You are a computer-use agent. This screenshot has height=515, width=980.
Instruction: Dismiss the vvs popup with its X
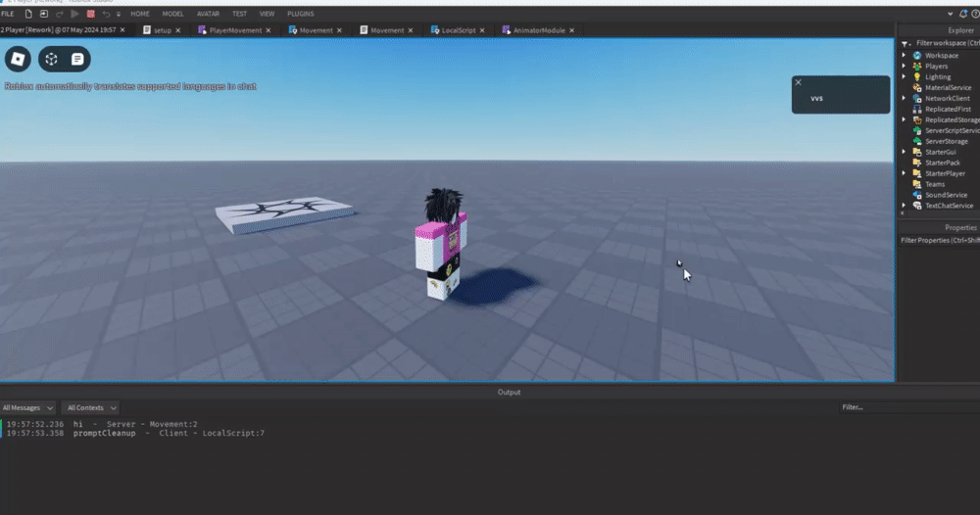point(798,82)
